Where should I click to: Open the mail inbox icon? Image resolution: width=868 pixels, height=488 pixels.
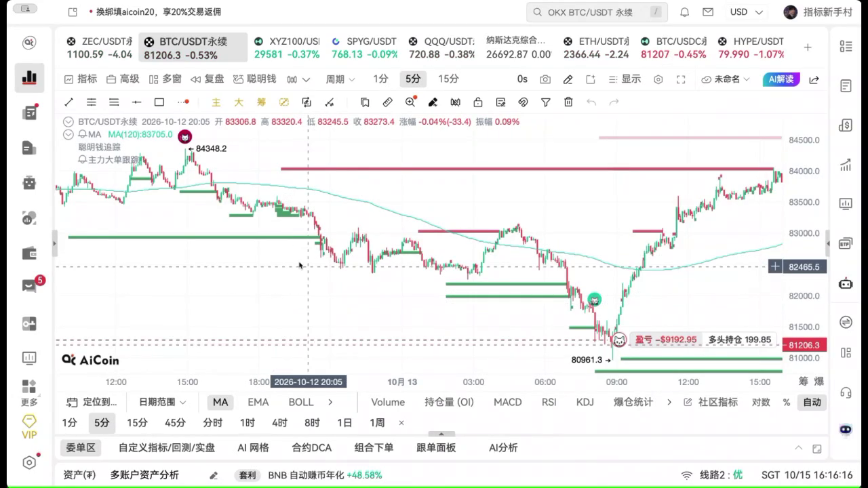coord(708,12)
